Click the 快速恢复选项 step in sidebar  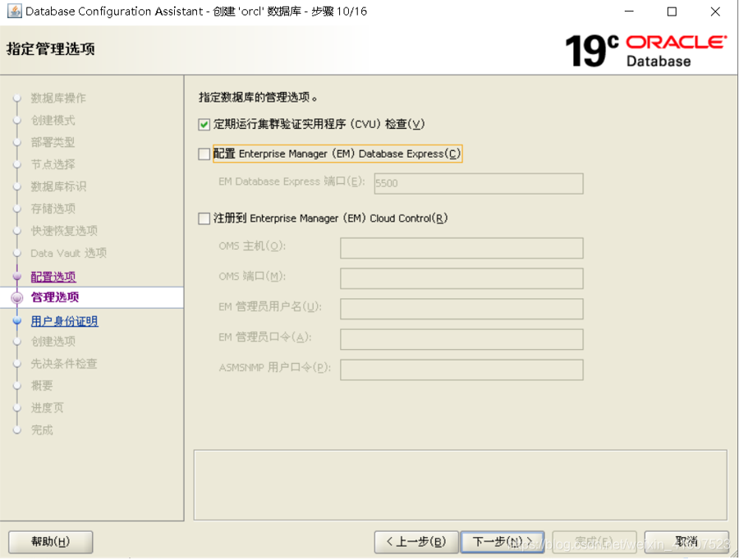(64, 231)
